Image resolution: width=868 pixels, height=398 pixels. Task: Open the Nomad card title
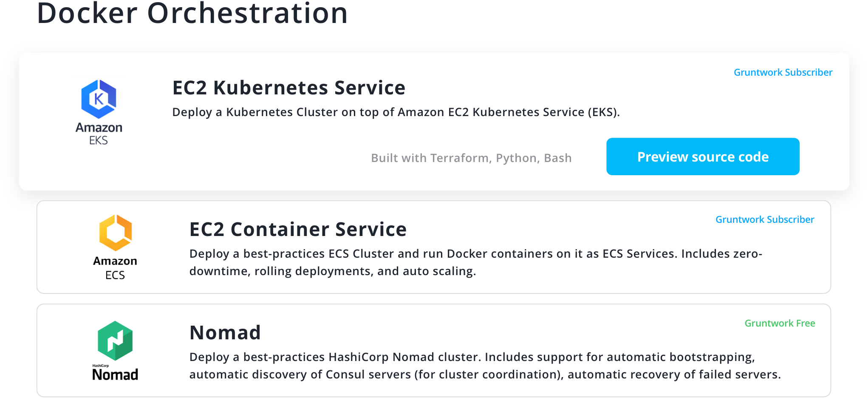225,333
